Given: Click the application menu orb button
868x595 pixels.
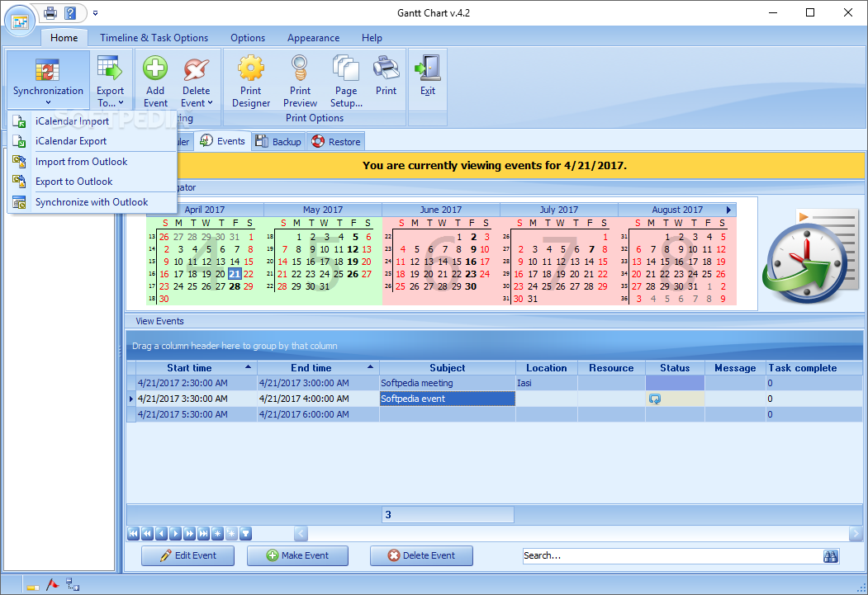Looking at the screenshot, I should [21, 21].
